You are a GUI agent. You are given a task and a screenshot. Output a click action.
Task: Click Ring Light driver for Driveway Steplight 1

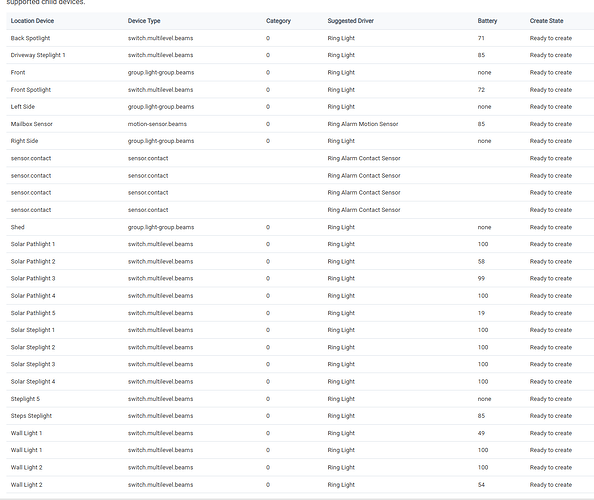[x=341, y=55]
